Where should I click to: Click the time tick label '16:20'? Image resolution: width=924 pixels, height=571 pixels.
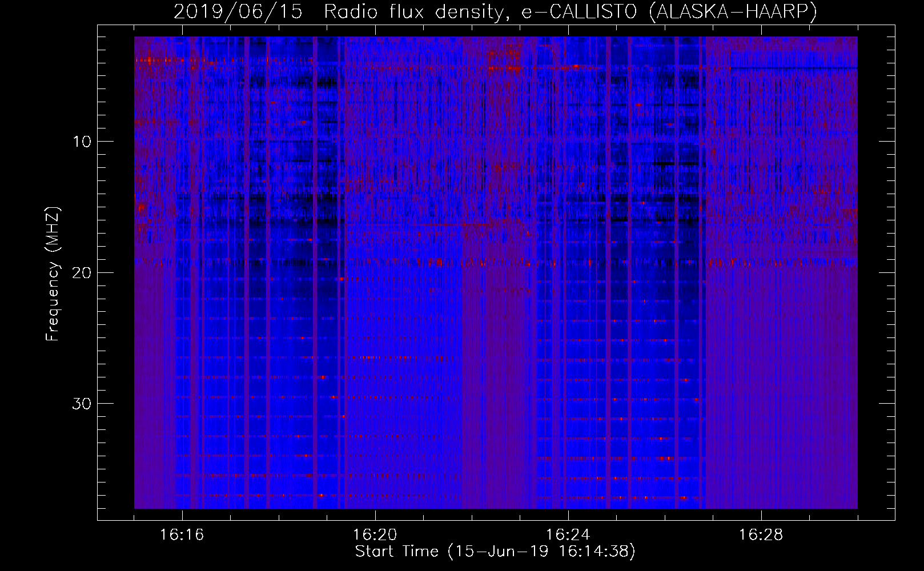[375, 535]
